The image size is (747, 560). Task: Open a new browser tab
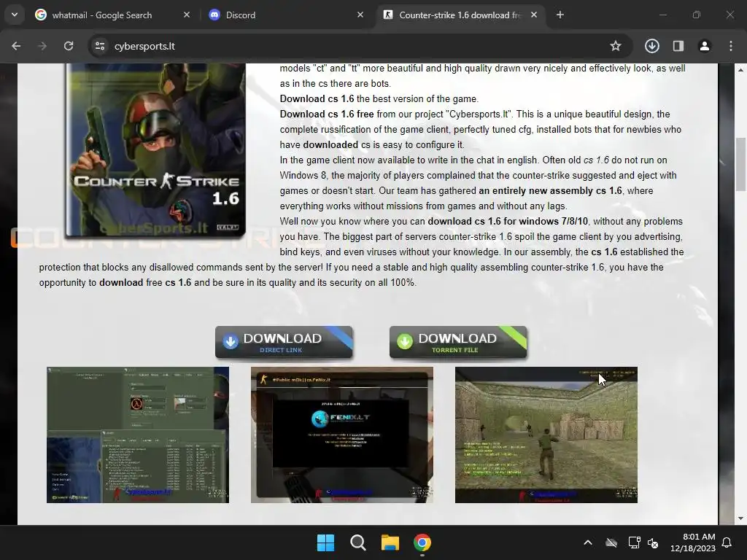click(560, 15)
